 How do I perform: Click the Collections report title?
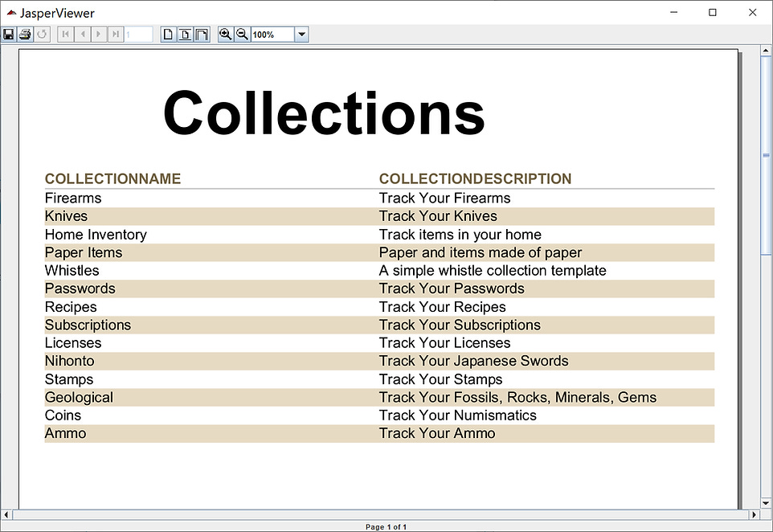coord(324,113)
